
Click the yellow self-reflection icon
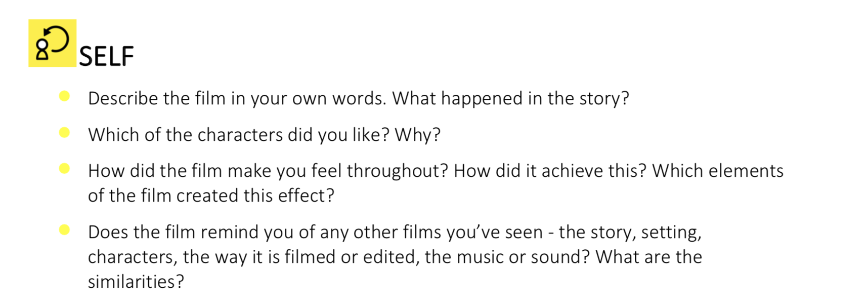click(52, 43)
